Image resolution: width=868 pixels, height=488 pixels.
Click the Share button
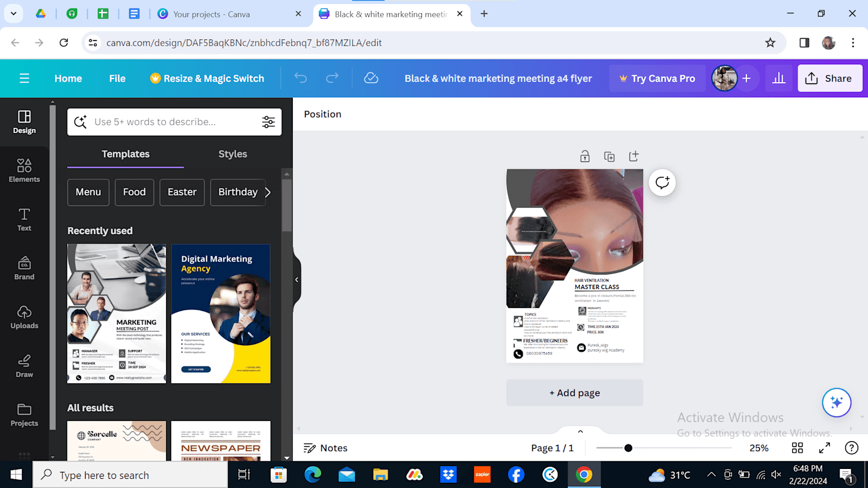[x=830, y=78]
